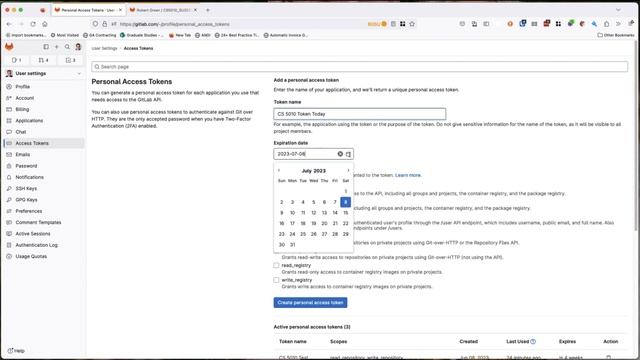Enable the write_registry scope checkbox
The height and width of the screenshot is (360, 640).
tap(276, 280)
